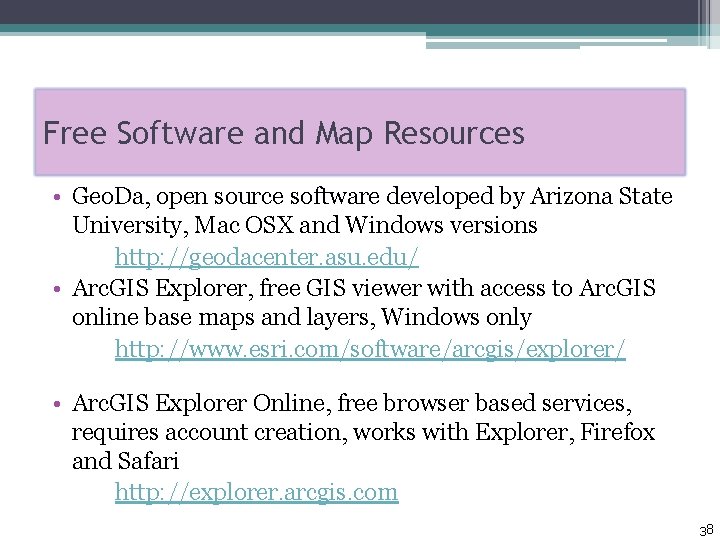
Task: Click the 'requires account creation, works with Explorer' line
Action: click(x=363, y=433)
